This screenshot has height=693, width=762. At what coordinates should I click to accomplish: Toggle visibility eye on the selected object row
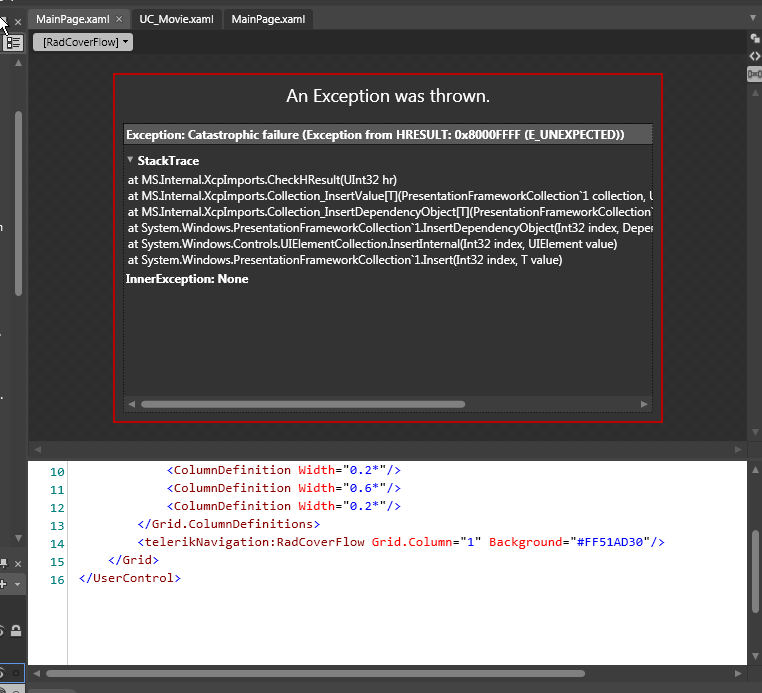(1, 673)
